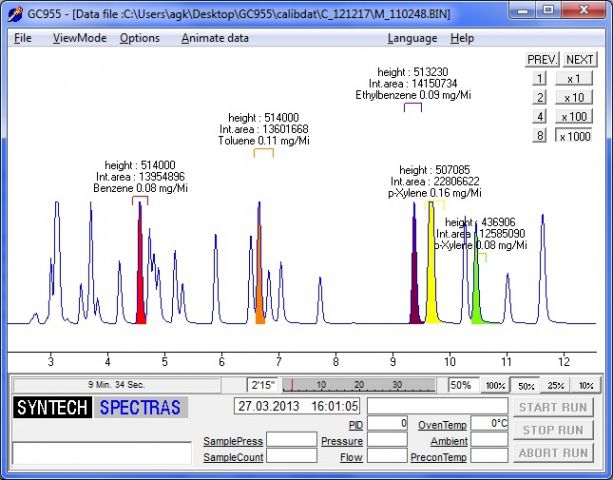Maximize the GC955 window
Viewport: 613px width, 480px height.
[548, 10]
